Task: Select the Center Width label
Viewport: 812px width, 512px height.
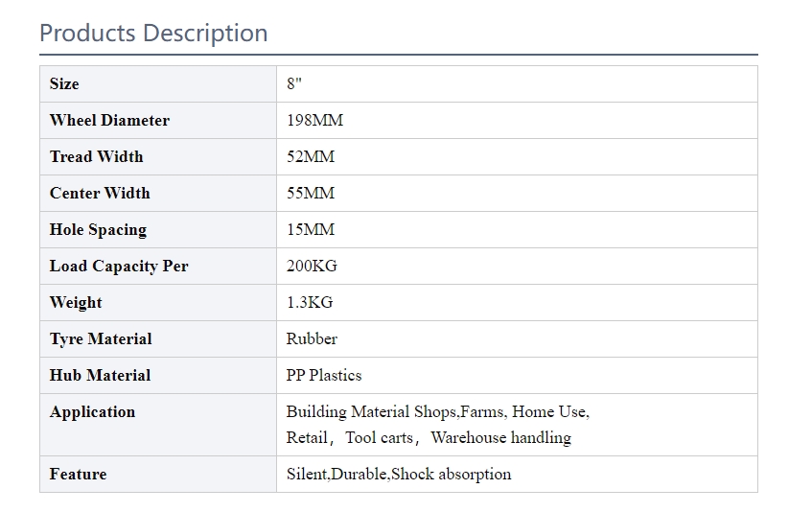Action: [100, 193]
